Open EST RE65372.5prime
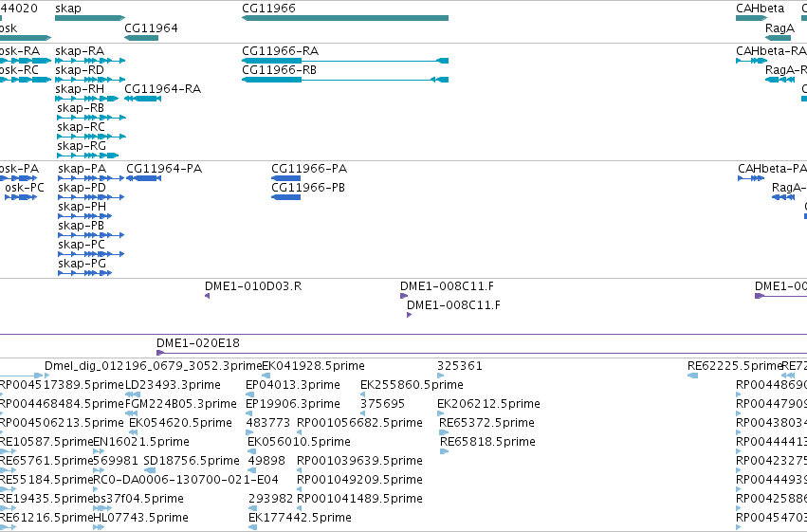This screenshot has width=807, height=532. [444, 432]
